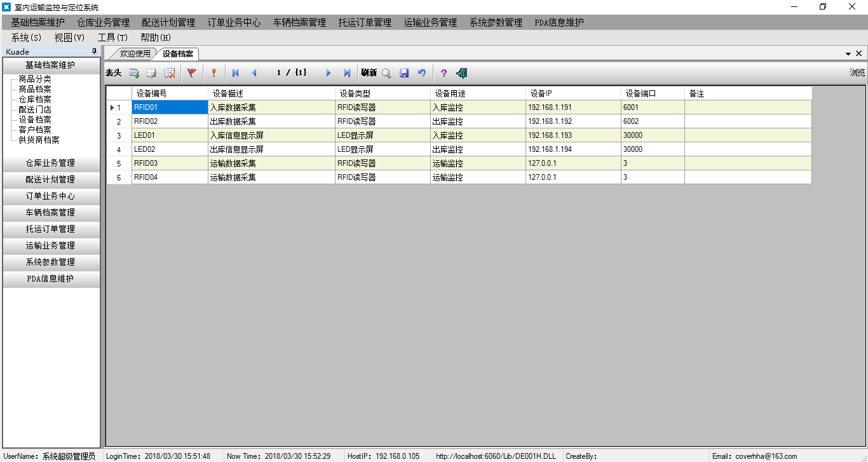868x462 pixels.
Task: Open the tab list dropdown arrow
Action: point(848,54)
